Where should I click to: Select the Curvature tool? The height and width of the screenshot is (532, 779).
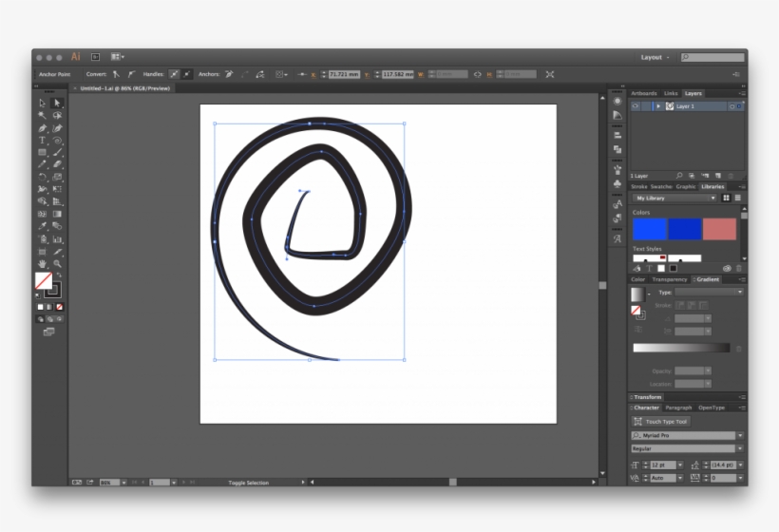[x=57, y=128]
